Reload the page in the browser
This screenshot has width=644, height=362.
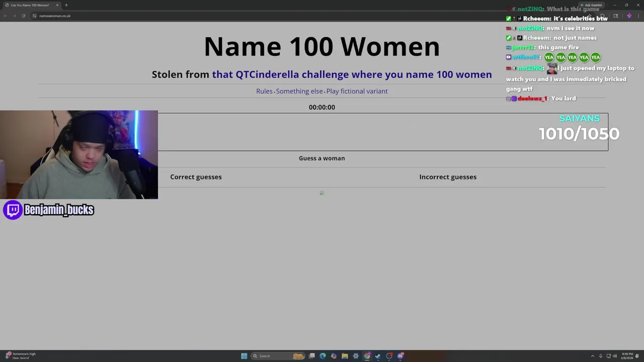(23, 16)
